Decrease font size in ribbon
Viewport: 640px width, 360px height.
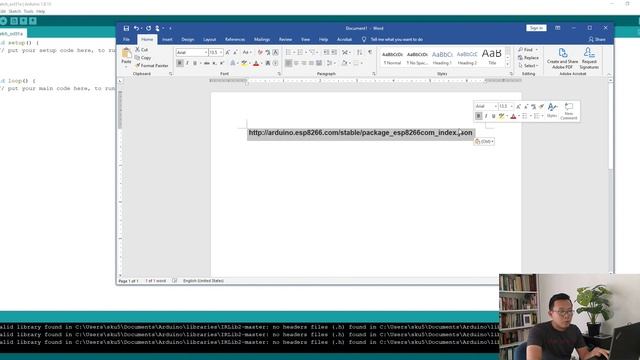pyautogui.click(x=235, y=52)
